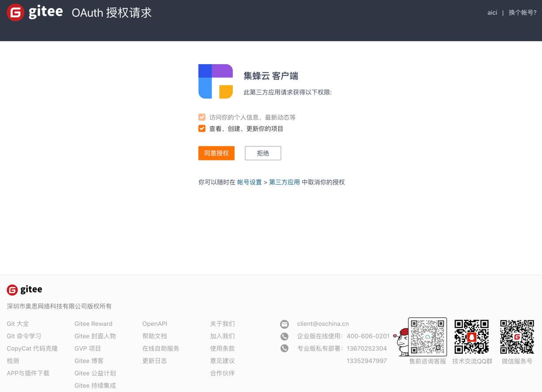The image size is (542, 392).
Task: Open the 微信服务号 QR code
Action: coord(517,337)
